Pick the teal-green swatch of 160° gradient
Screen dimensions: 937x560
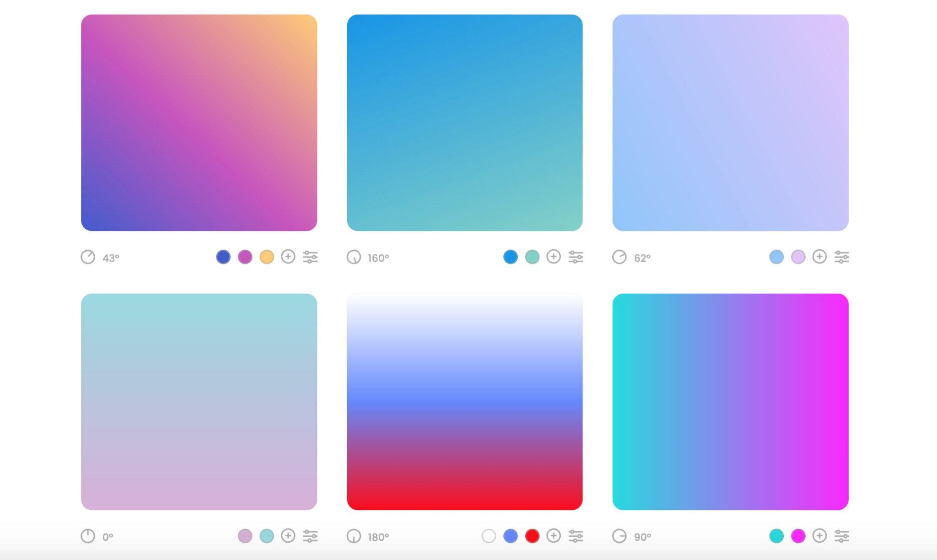pos(532,257)
